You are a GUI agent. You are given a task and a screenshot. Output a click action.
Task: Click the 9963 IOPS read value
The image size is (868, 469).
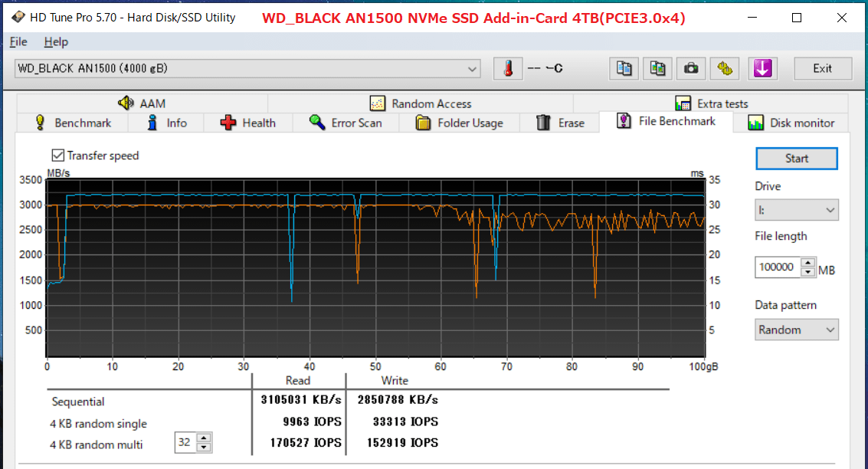point(313,422)
